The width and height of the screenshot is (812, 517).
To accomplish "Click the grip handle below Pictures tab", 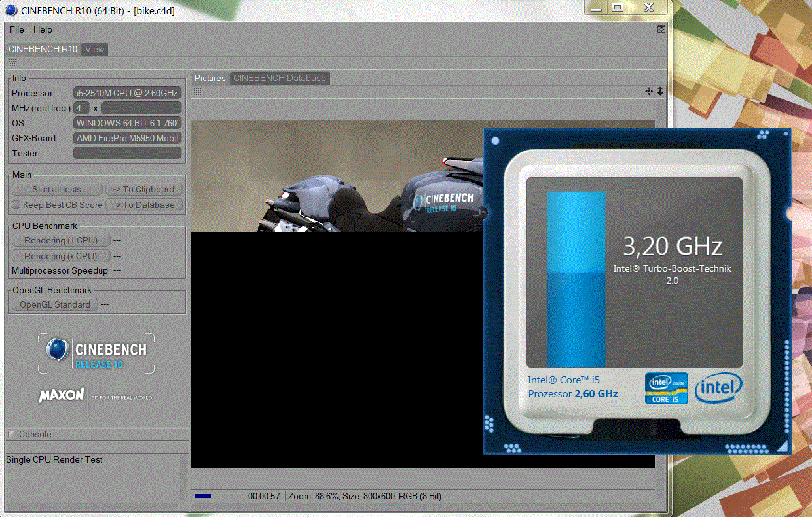I will click(x=198, y=92).
